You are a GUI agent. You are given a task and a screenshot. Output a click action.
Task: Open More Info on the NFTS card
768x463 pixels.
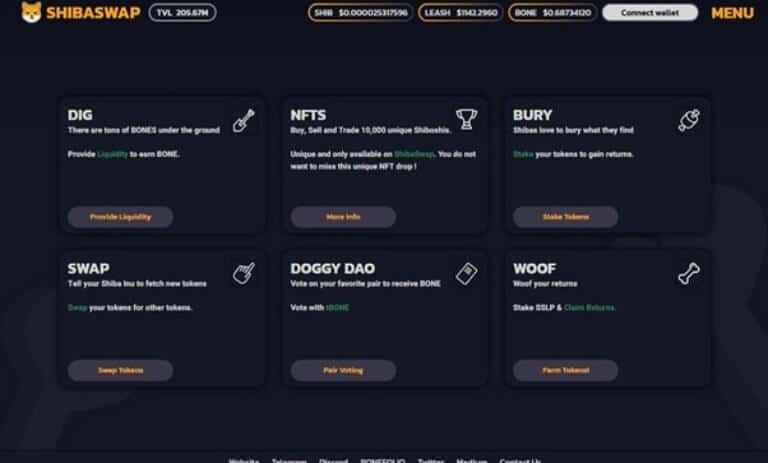click(343, 217)
